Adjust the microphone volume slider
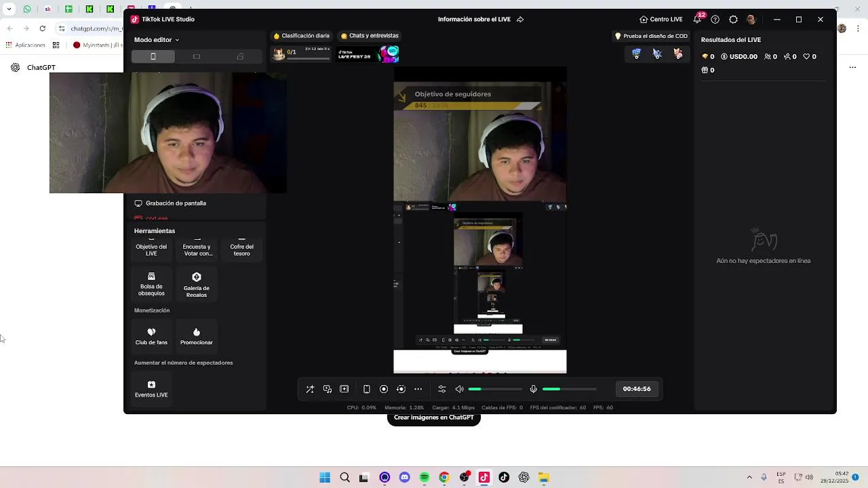 (x=570, y=389)
